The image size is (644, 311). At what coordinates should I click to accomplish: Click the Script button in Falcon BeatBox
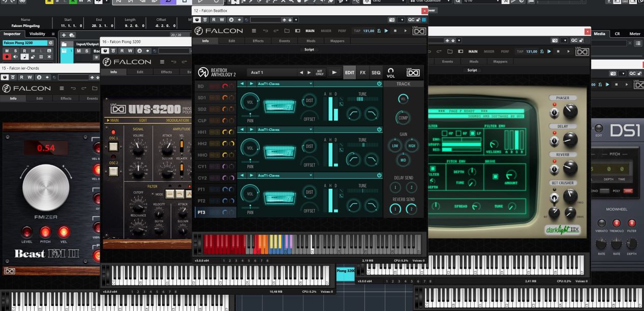309,49
